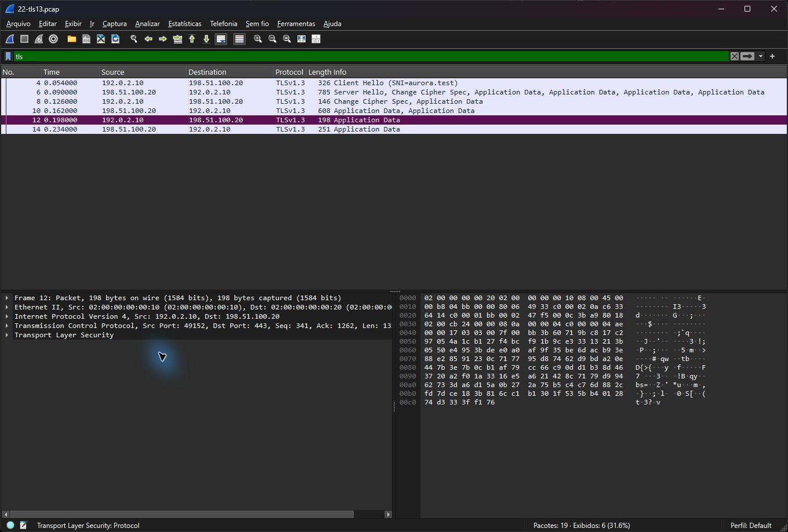
Task: Click the Perfil: Default status entry
Action: point(751,526)
